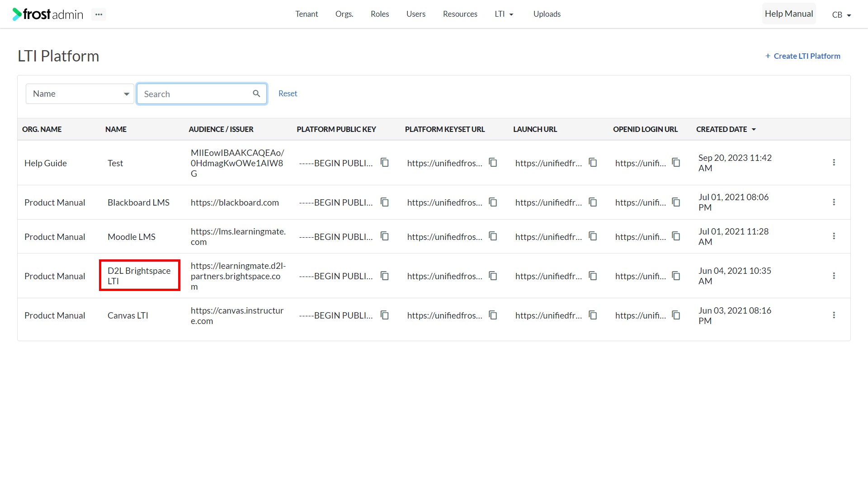
Task: Open the app switcher ellipsis button
Action: 99,14
